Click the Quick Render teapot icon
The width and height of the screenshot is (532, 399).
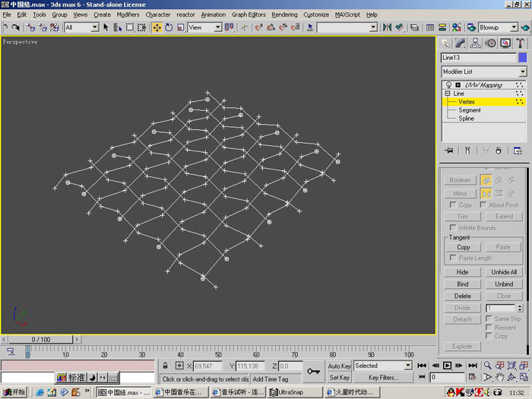pos(525,27)
